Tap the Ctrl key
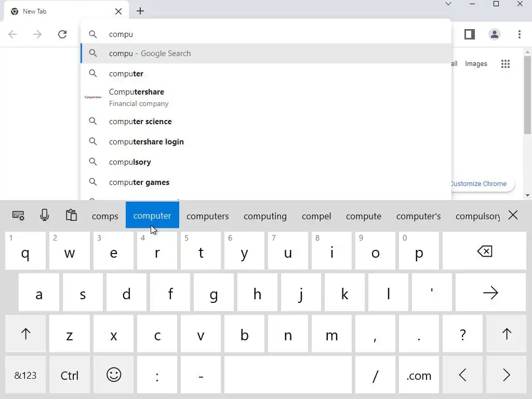The image size is (532, 399). coord(70,375)
